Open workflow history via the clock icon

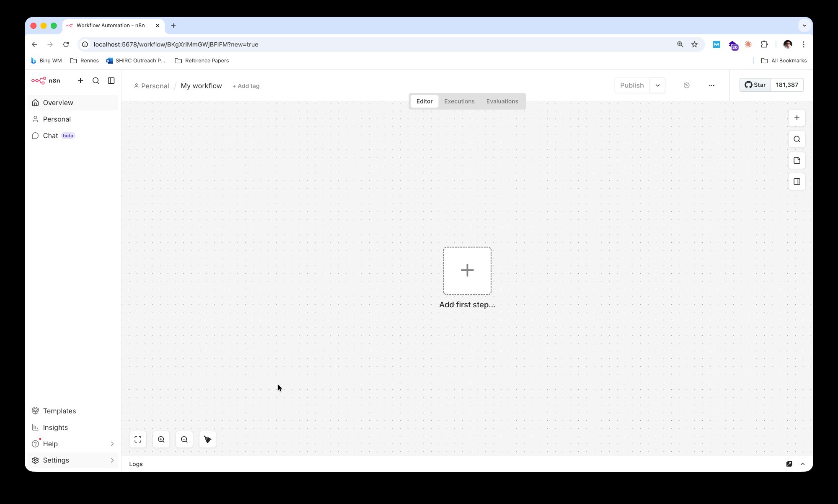[x=686, y=85]
